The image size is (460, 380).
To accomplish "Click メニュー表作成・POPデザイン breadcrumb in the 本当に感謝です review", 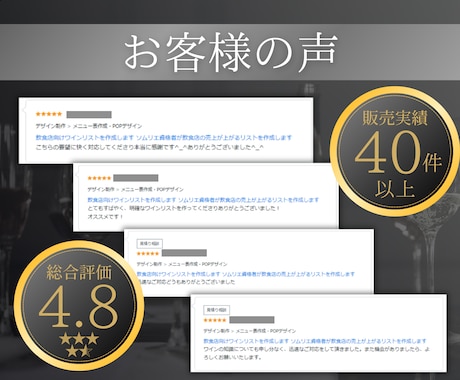I will (107, 126).
